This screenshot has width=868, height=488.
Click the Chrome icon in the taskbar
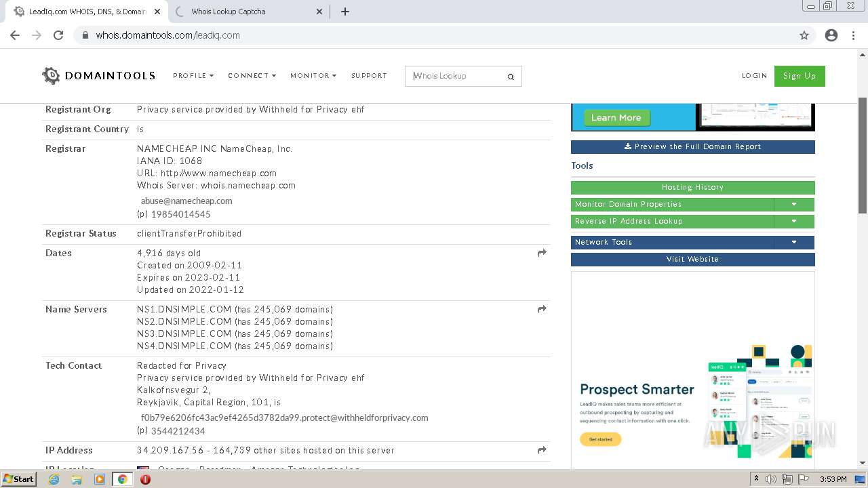(x=122, y=479)
